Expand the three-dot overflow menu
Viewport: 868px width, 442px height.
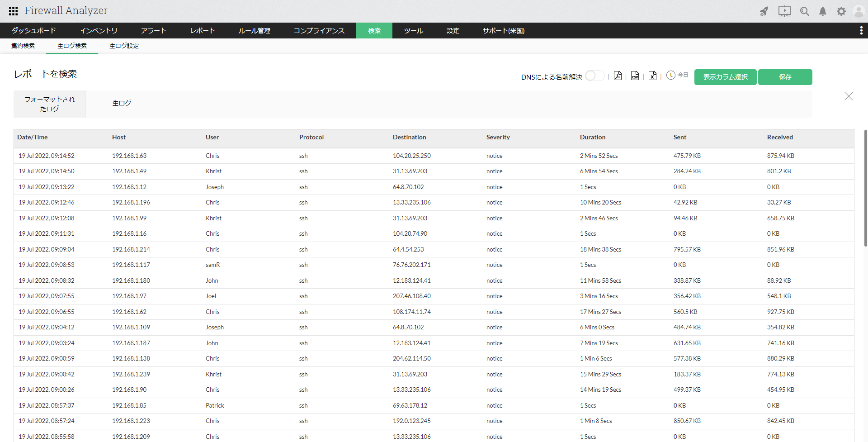(861, 30)
